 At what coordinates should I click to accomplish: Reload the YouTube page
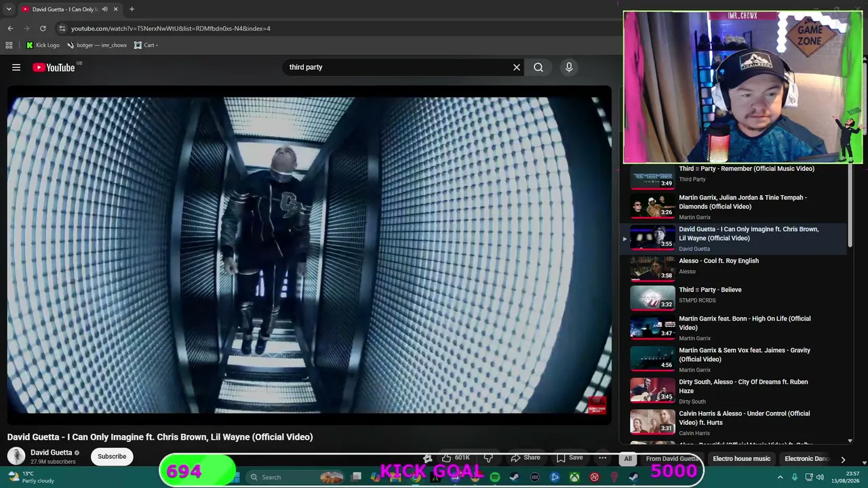tap(43, 28)
